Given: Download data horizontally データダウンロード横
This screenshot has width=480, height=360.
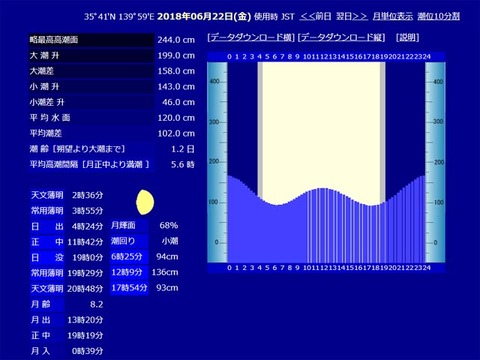Looking at the screenshot, I should point(251,37).
